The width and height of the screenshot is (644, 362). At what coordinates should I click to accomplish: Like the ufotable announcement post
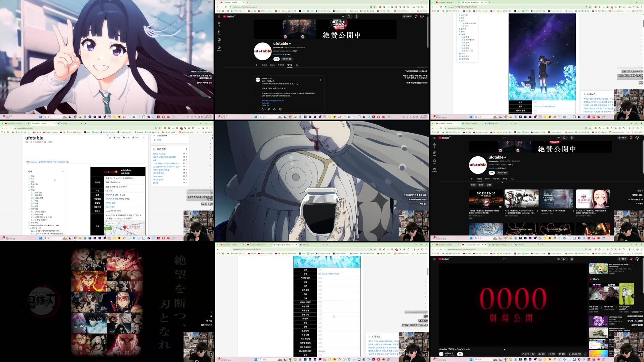[263, 109]
